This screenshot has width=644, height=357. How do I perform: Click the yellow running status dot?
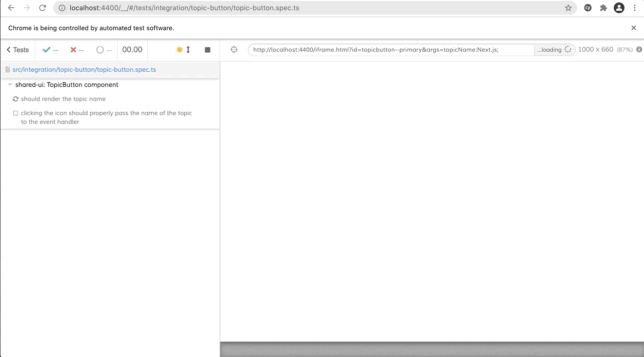[180, 50]
